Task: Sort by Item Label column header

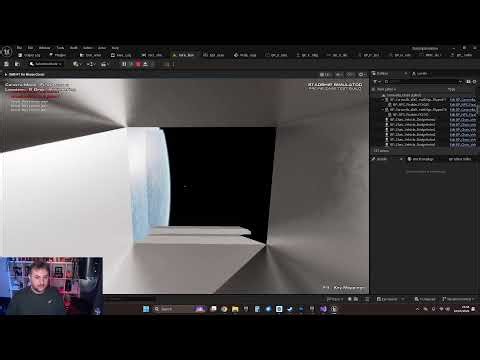Action: (x=387, y=89)
